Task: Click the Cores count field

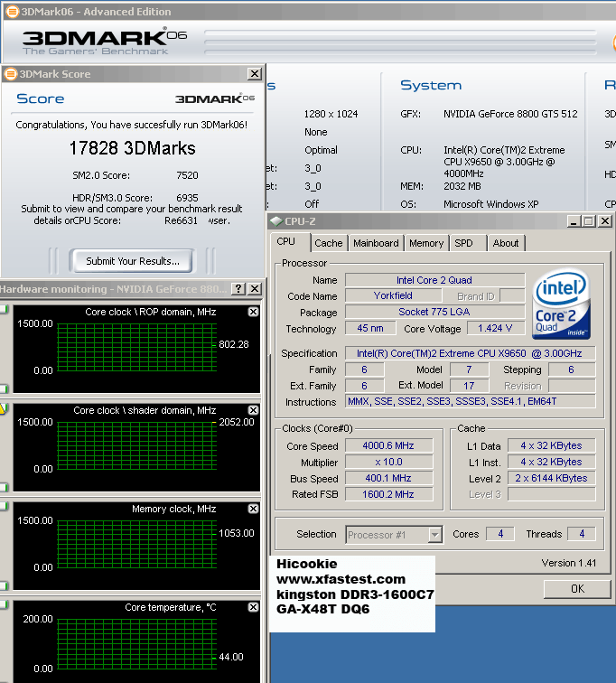Action: pos(500,534)
